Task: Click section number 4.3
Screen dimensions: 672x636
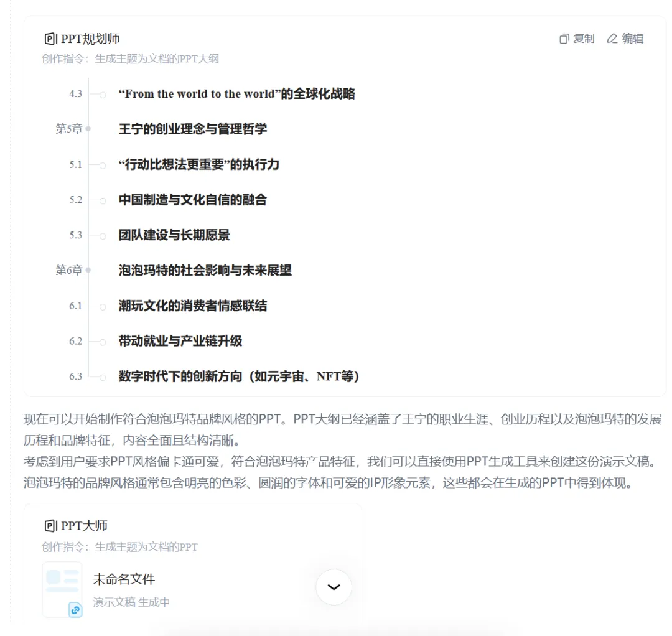Action: coord(75,94)
